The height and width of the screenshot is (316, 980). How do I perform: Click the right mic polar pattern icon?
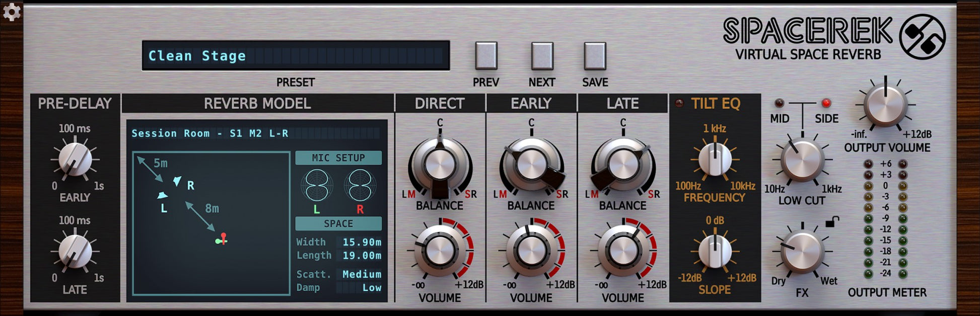point(360,185)
